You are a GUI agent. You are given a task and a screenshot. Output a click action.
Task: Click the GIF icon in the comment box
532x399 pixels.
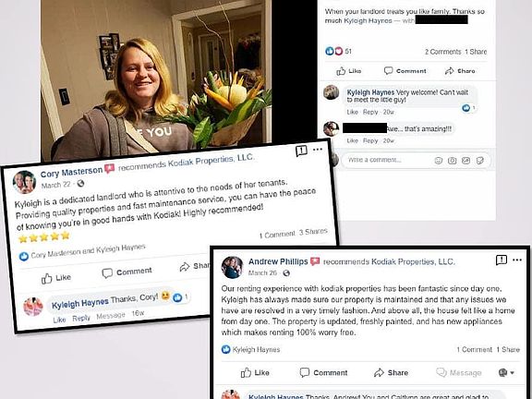pyautogui.click(x=465, y=161)
